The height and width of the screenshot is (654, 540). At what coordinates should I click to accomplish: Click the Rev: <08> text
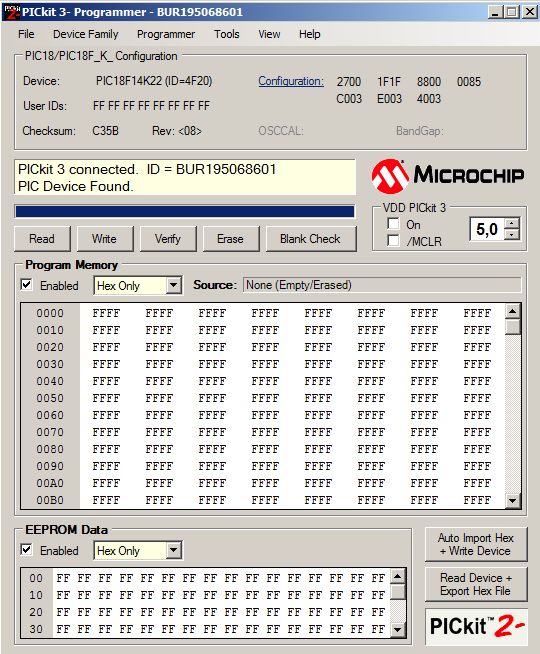177,131
